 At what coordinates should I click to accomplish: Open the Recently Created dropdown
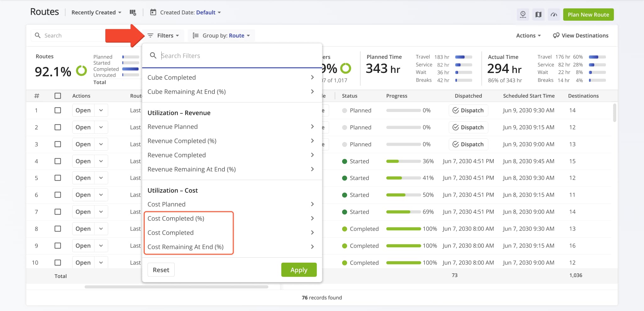95,12
